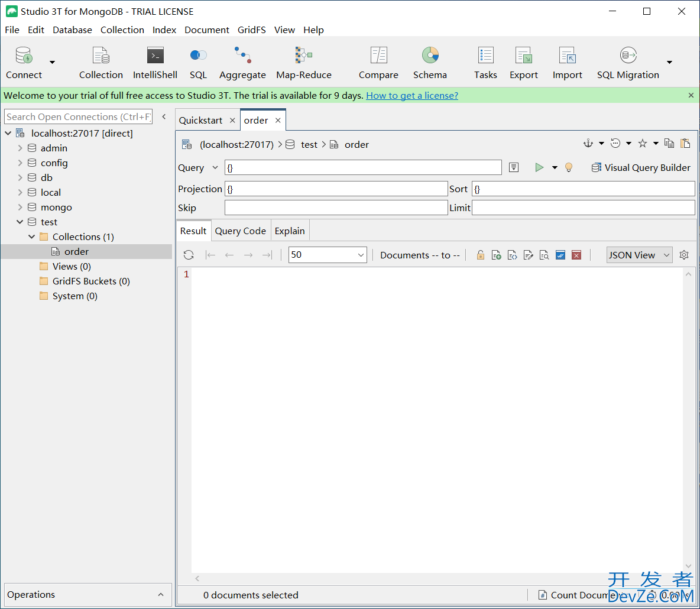Go to the next page of results
This screenshot has height=609, width=700.
tap(248, 255)
